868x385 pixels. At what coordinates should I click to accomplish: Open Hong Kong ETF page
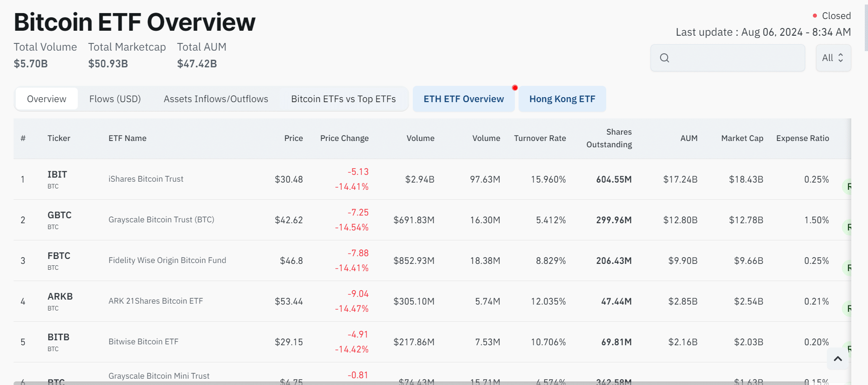pos(562,99)
